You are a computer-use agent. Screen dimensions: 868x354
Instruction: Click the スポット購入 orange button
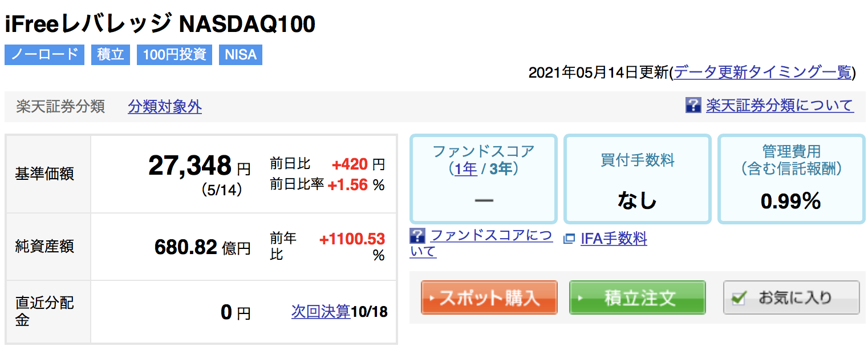489,297
